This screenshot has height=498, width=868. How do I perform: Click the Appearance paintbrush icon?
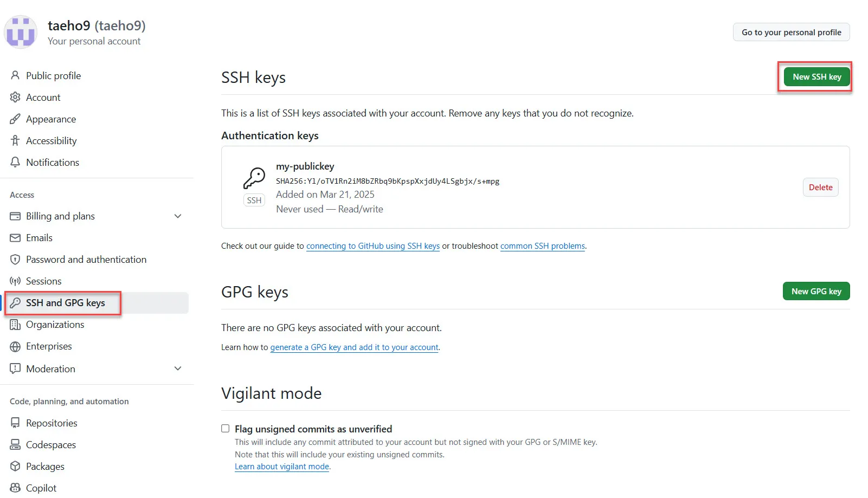(15, 119)
